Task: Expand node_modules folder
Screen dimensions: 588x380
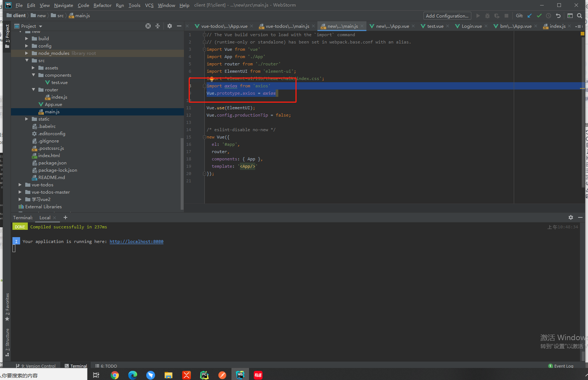Action: (26, 53)
